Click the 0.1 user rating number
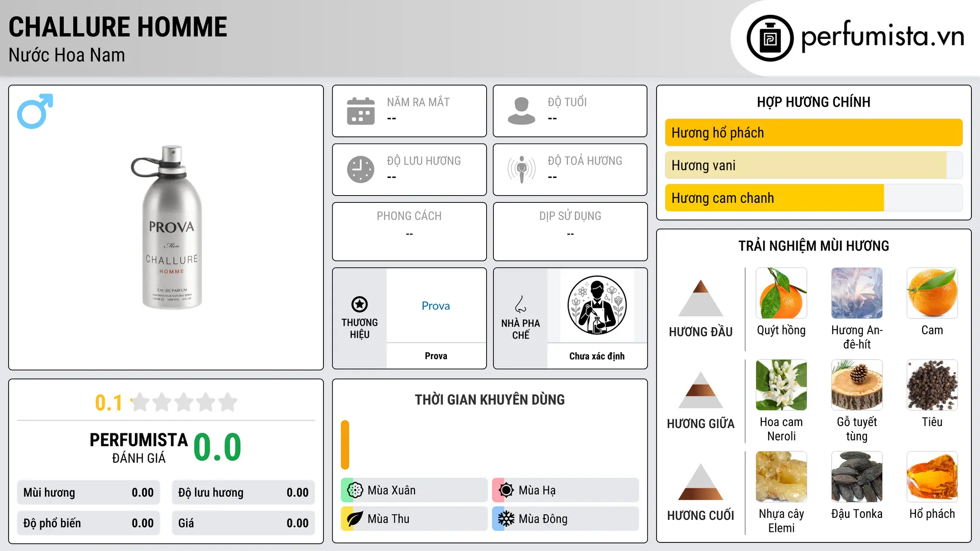 pos(109,403)
